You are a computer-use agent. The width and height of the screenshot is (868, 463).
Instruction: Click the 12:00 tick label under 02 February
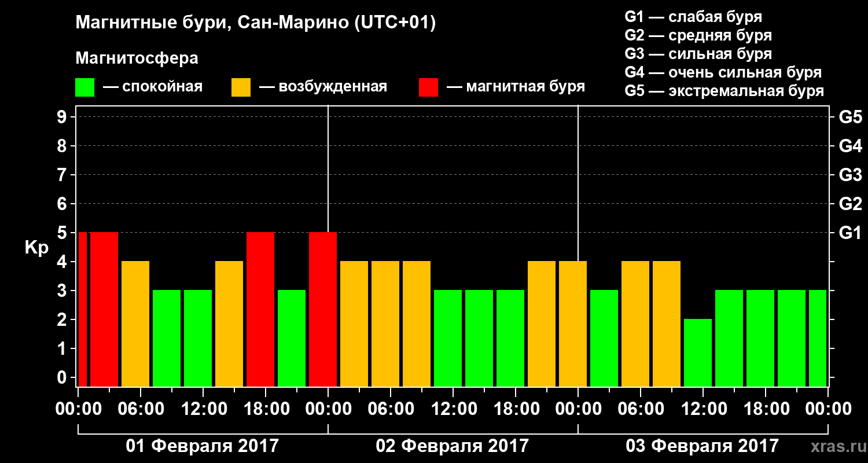453,409
